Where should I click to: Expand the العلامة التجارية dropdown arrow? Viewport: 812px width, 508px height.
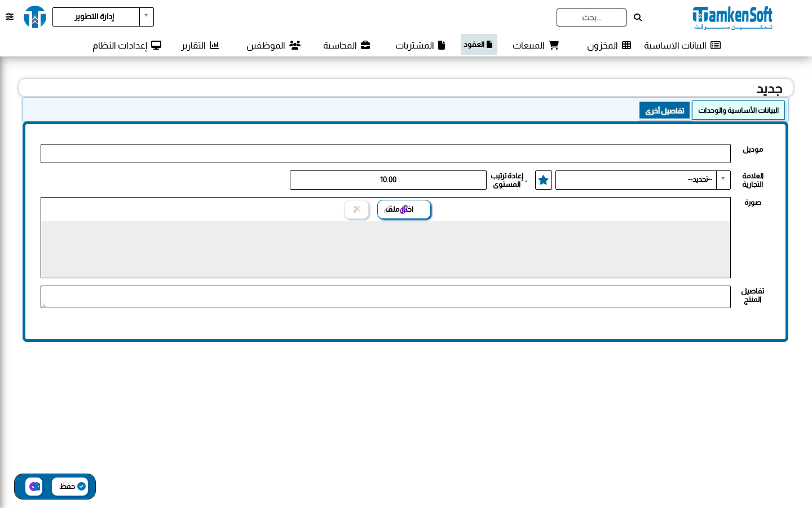tap(723, 179)
